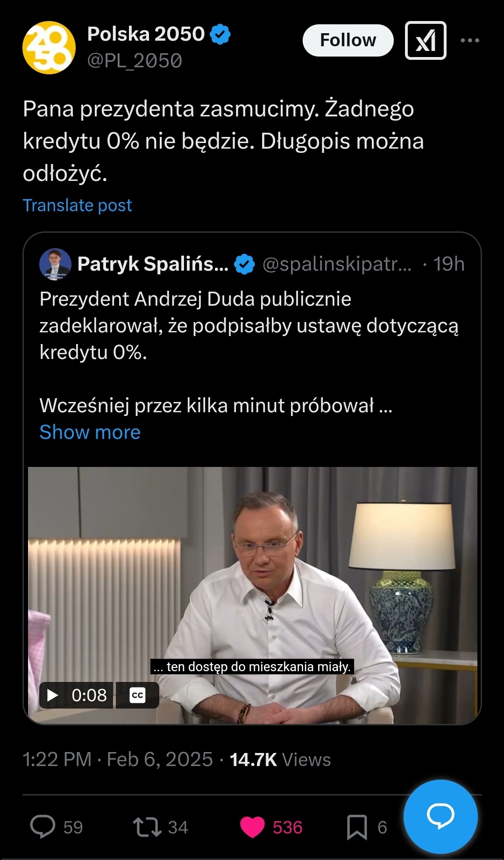This screenshot has height=860, width=504.
Task: Click the Polska 2050 verified badge
Action: (x=220, y=35)
